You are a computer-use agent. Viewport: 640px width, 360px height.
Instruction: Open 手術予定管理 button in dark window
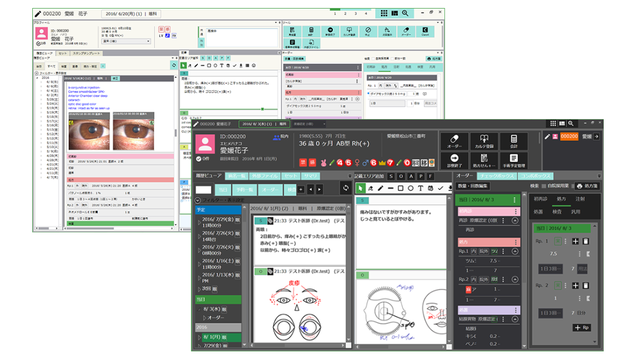click(514, 160)
